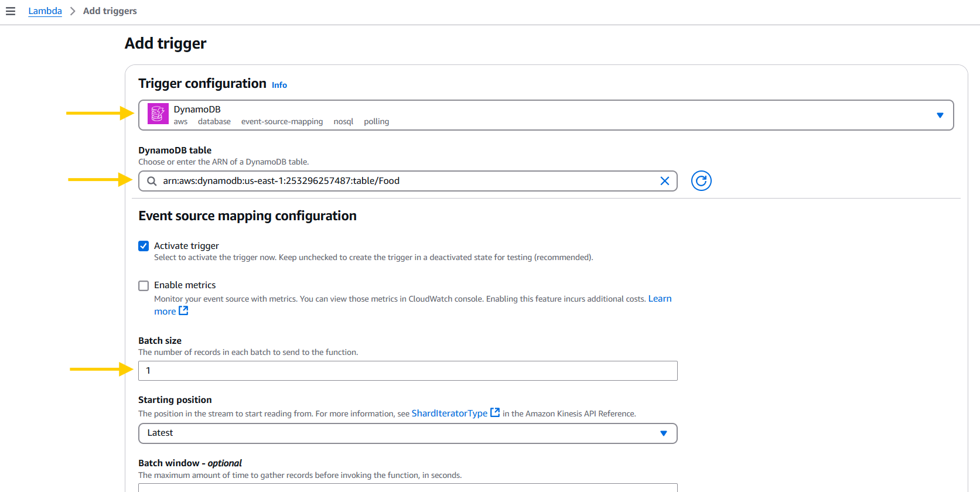
Task: Clear the DynamoDB table ARN field
Action: point(664,181)
